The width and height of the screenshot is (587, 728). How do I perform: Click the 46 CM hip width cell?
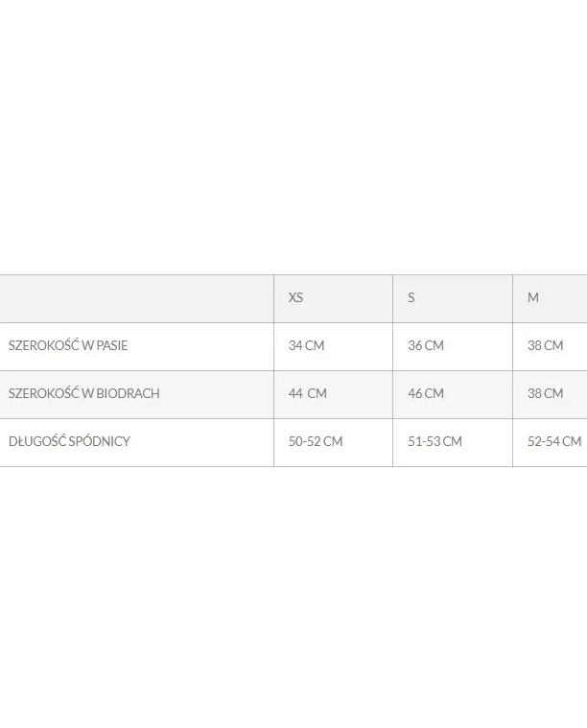click(426, 393)
